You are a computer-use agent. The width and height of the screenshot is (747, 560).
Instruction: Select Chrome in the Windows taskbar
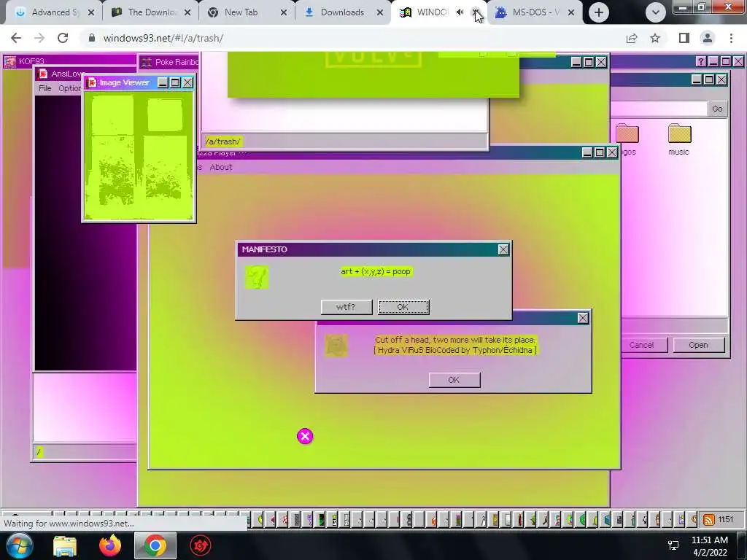tap(155, 545)
